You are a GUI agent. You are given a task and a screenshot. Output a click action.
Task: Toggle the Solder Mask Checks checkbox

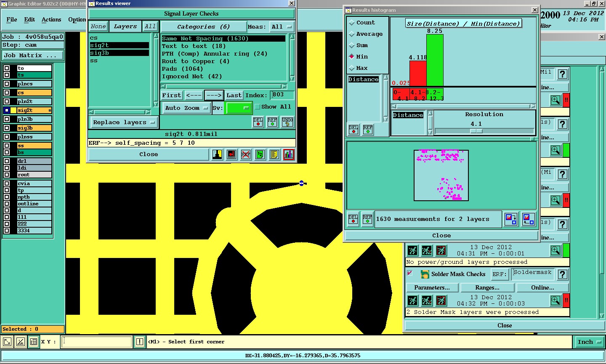point(410,274)
